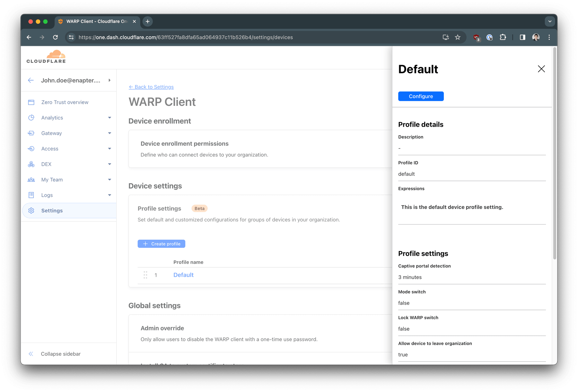Viewport: 578px width, 392px height.
Task: Select the Gateway sidebar icon
Action: [31, 133]
